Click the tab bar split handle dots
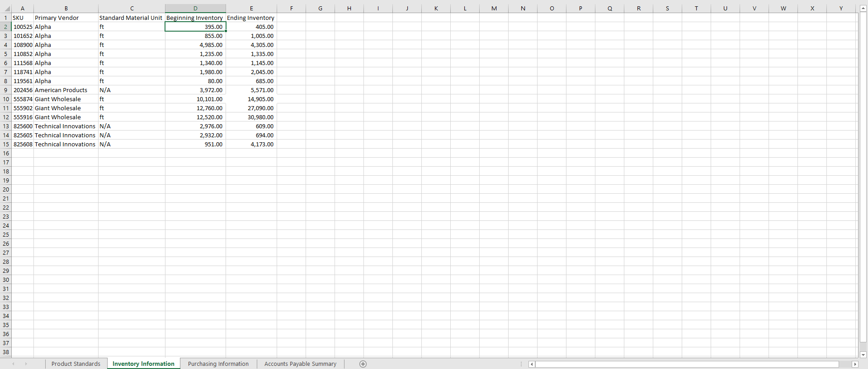This screenshot has height=369, width=868. click(x=521, y=364)
